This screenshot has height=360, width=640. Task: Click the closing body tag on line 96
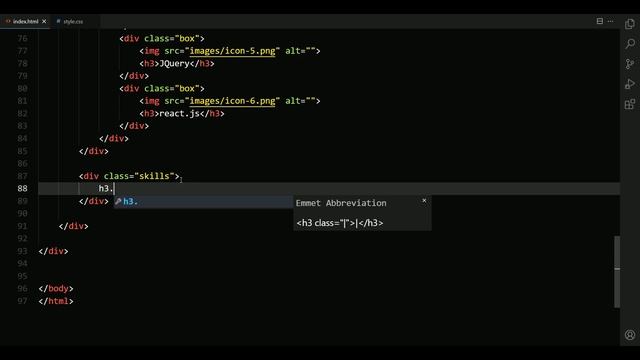click(56, 289)
